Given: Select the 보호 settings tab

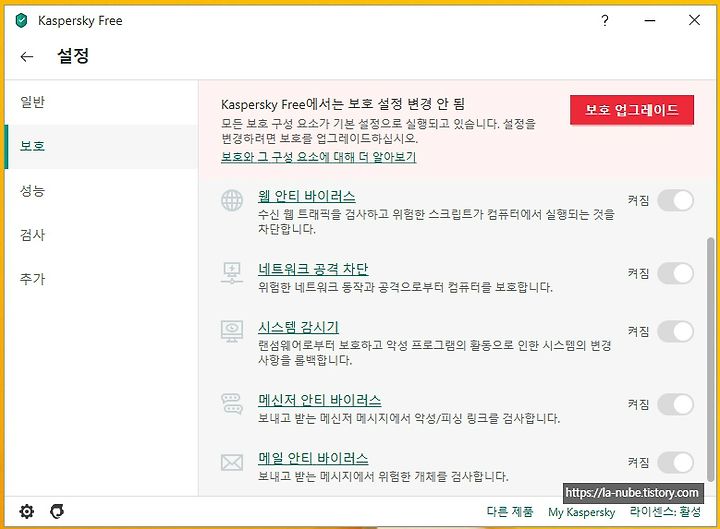Looking at the screenshot, I should pyautogui.click(x=101, y=146).
